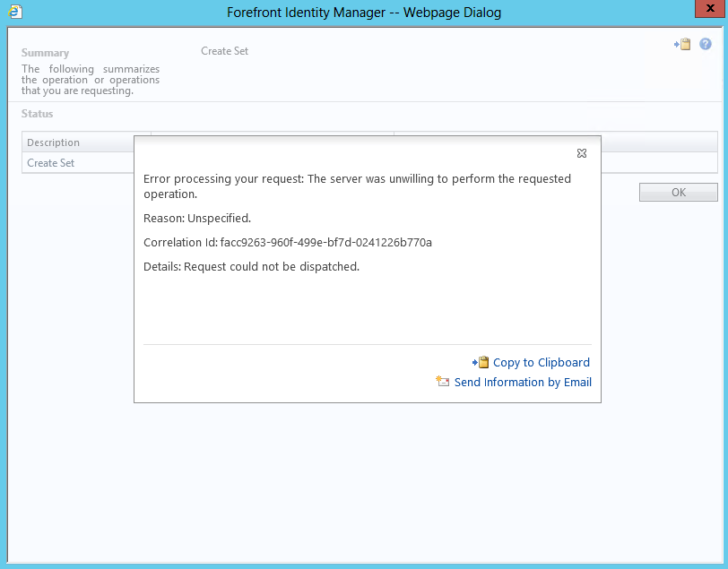Image resolution: width=728 pixels, height=569 pixels.
Task: Click the Copy to Clipboard link
Action: pyautogui.click(x=541, y=363)
